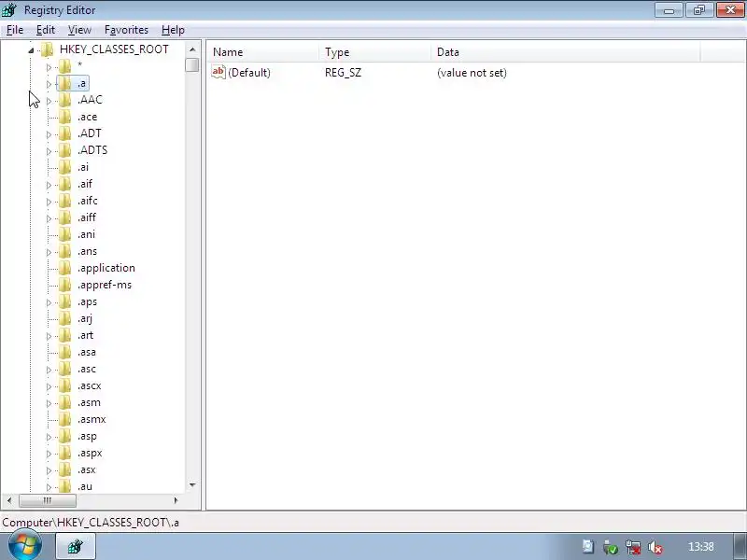This screenshot has width=747, height=560.
Task: Select the .ascx key label
Action: [90, 385]
